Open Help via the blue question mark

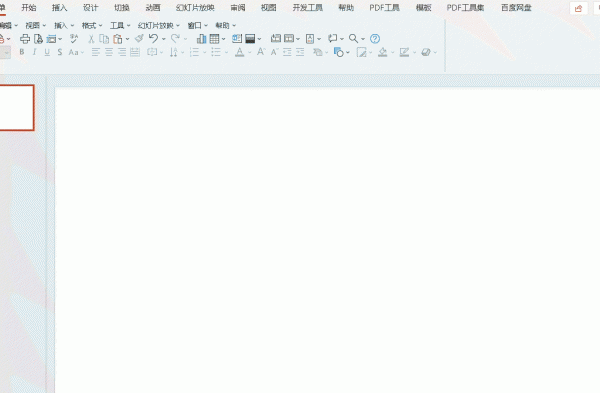pyautogui.click(x=375, y=39)
